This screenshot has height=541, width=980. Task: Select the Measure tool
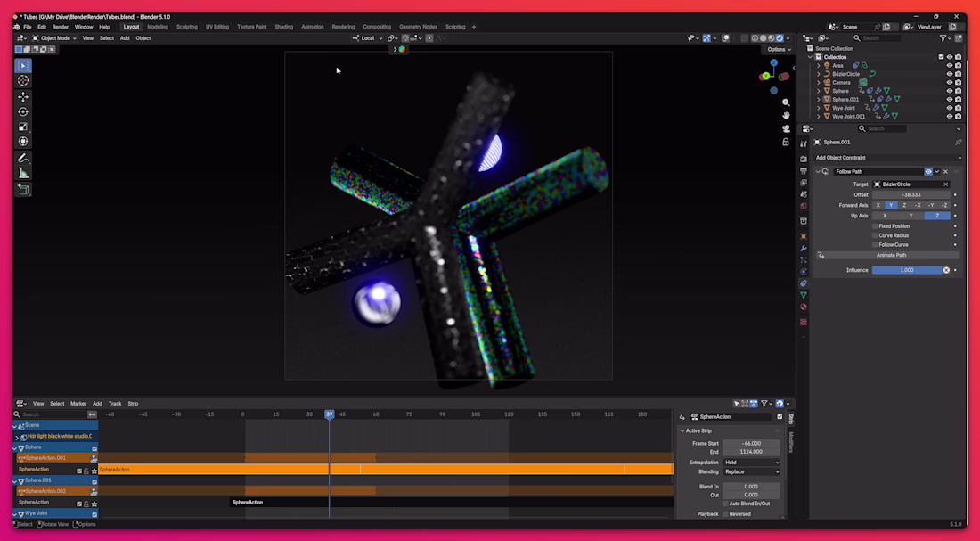[23, 173]
